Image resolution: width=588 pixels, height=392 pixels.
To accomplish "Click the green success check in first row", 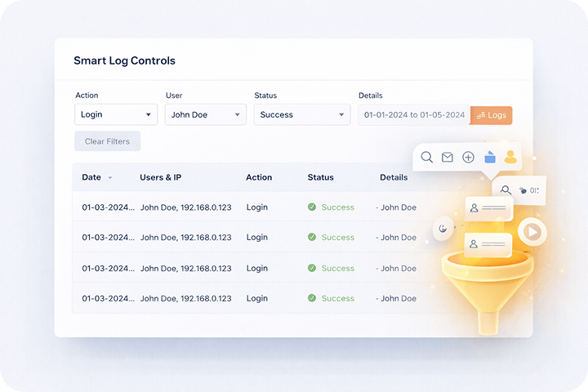I will click(312, 207).
